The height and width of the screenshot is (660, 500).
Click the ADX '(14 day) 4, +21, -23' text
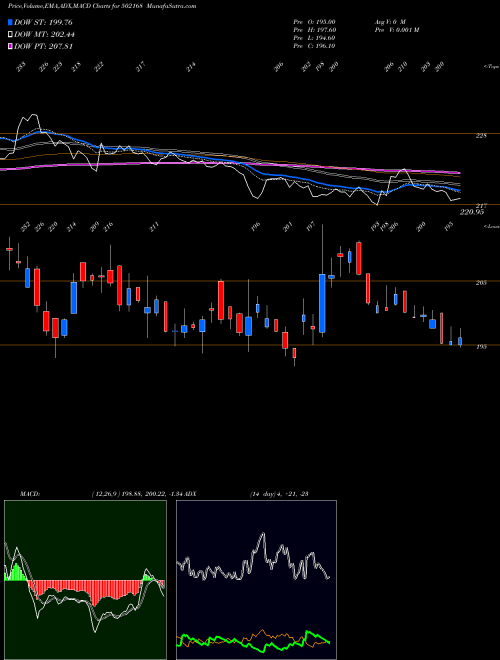[x=279, y=493]
